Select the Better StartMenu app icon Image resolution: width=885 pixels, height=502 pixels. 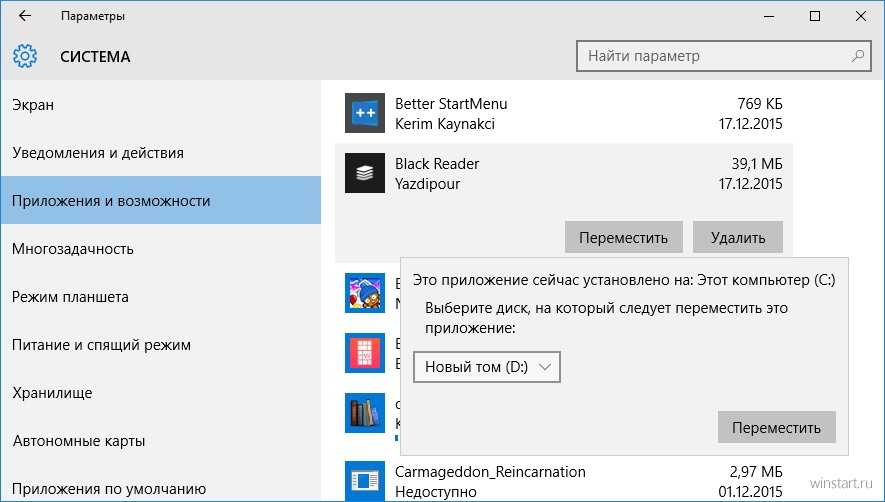click(x=365, y=113)
